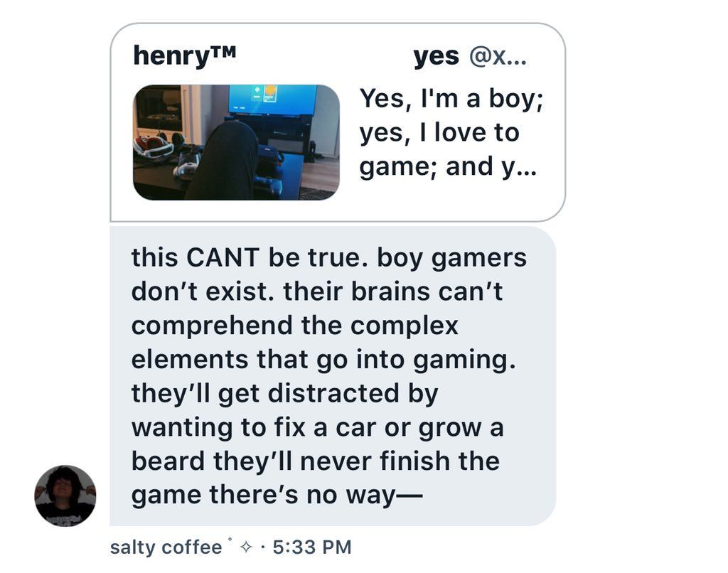Tap quoted text line "yes, I love to"

point(439,133)
